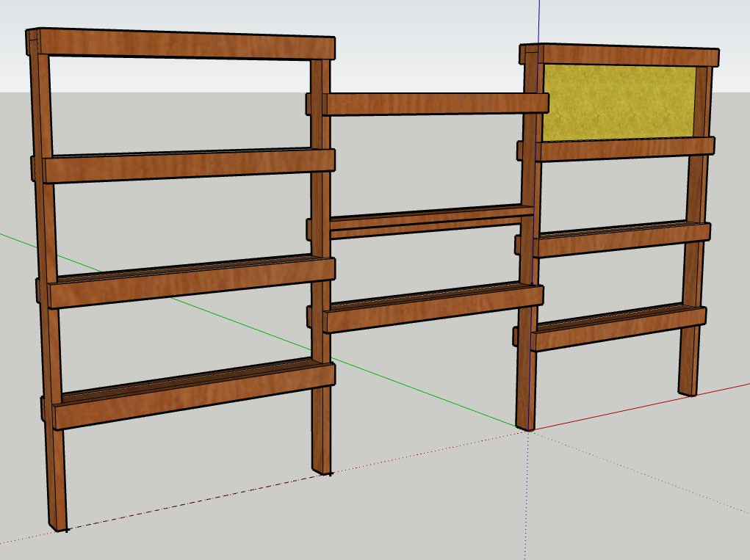The width and height of the screenshot is (750, 560).
Task: Select the lowest rail of the right frame
Action: [618, 329]
